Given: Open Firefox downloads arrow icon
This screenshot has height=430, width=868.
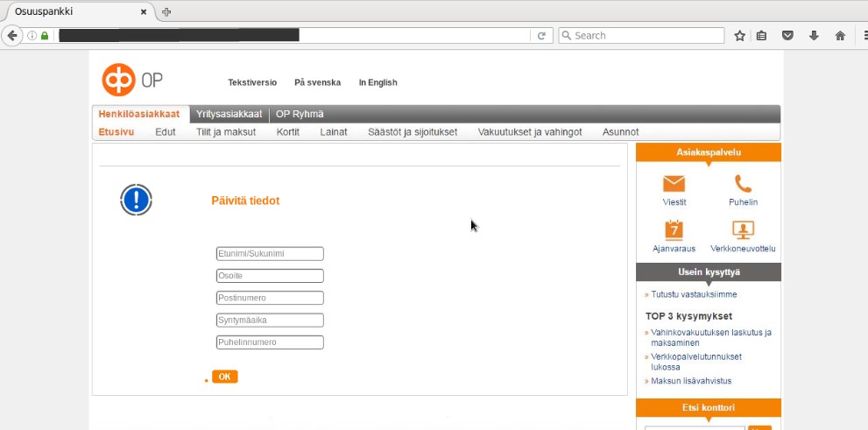Looking at the screenshot, I should click(814, 36).
